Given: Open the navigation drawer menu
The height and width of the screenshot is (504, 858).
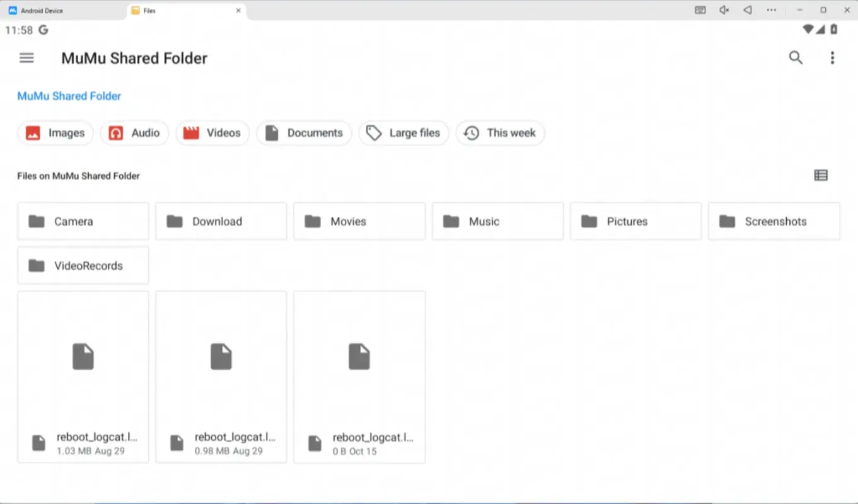Looking at the screenshot, I should (x=26, y=57).
